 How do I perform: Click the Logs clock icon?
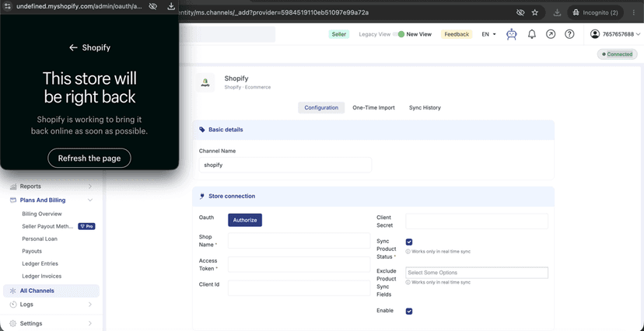click(x=12, y=305)
